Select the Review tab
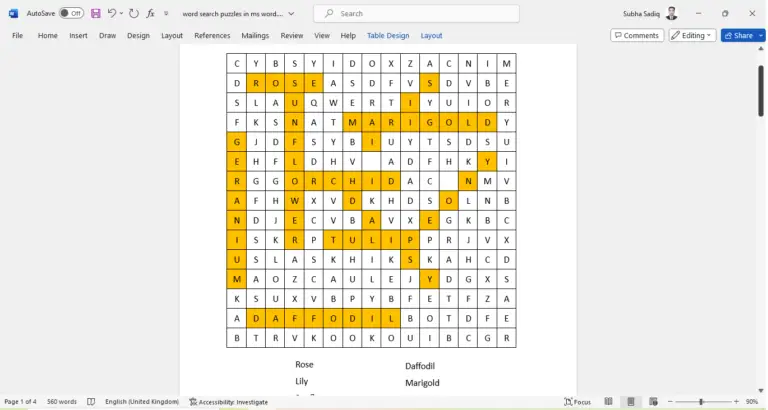This screenshot has height=410, width=768. [291, 35]
